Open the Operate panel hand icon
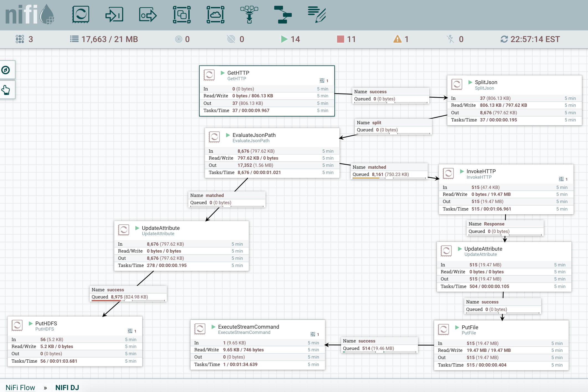 [x=6, y=90]
